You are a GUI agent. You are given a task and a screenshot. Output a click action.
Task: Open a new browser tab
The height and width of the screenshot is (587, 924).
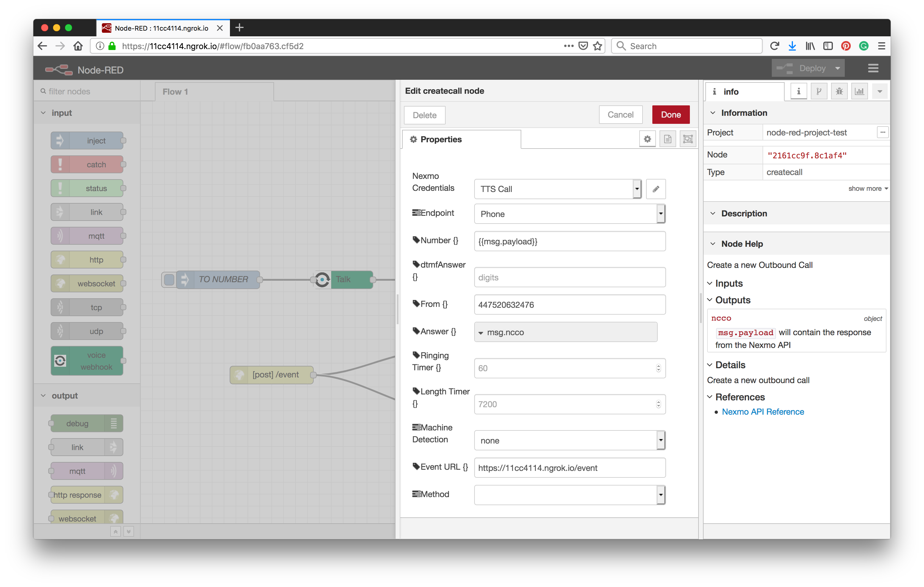point(239,28)
